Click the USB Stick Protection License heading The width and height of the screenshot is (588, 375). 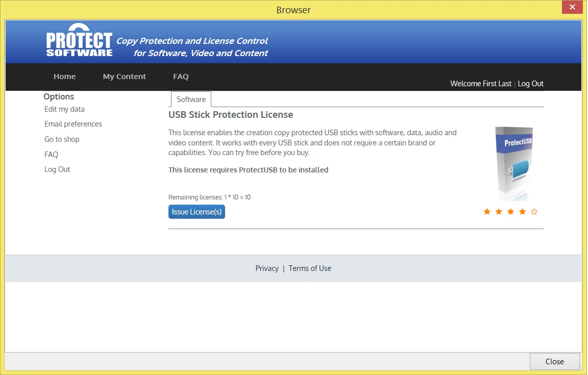click(231, 115)
